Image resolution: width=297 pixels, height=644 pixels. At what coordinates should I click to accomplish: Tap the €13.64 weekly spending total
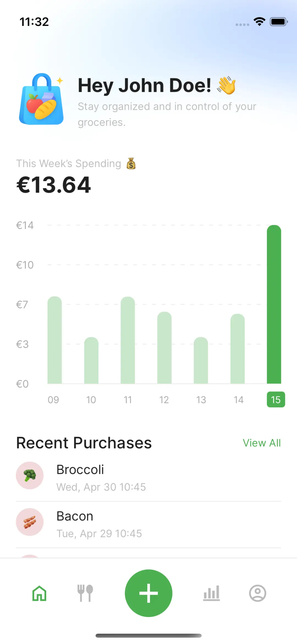point(54,185)
